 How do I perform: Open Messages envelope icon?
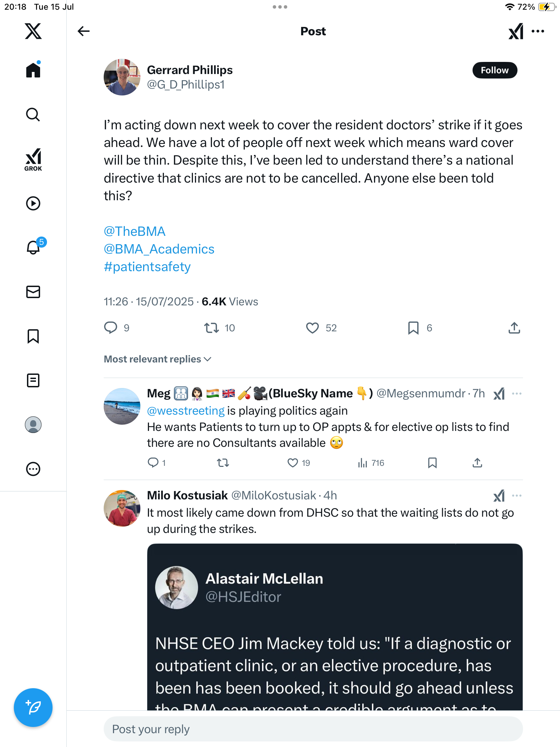33,292
